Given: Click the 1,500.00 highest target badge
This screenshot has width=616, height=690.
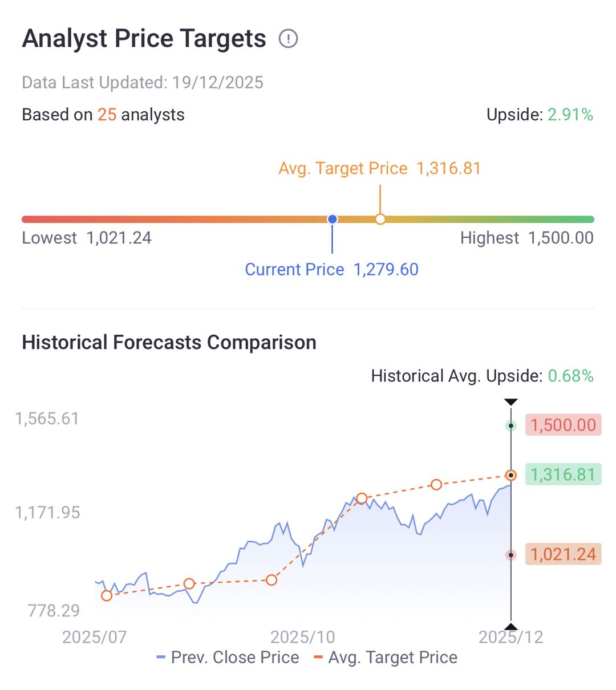Looking at the screenshot, I should coord(563,425).
